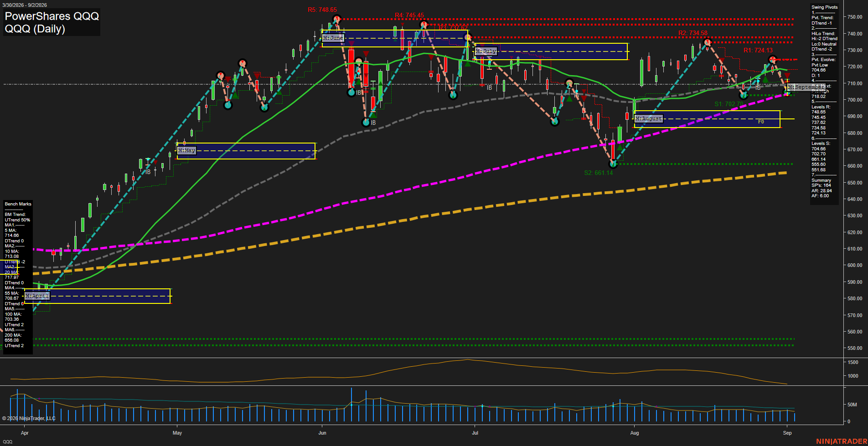Select the R5: 748.65 resistance label

[322, 10]
